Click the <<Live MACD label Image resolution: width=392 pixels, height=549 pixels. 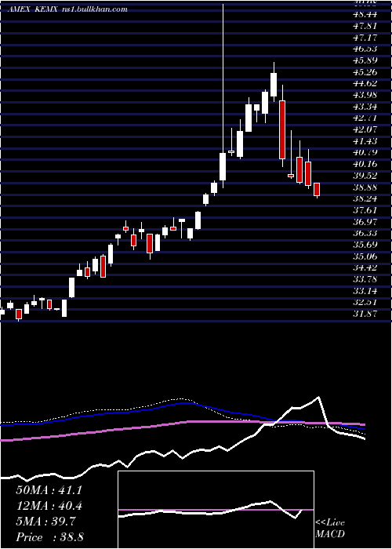pos(330,529)
